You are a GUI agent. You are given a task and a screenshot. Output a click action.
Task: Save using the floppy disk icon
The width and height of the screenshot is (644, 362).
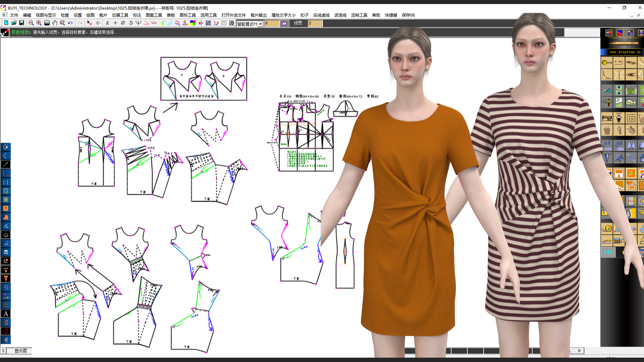coord(21,23)
